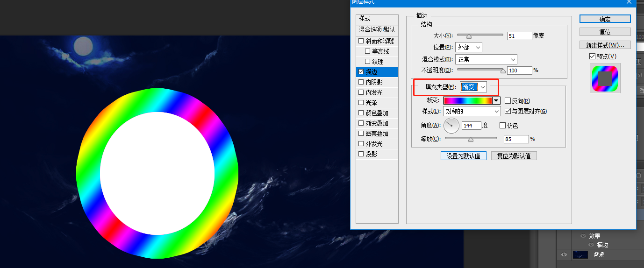Click the rainbow gradient swatch bar
Image resolution: width=644 pixels, height=268 pixels.
(468, 100)
